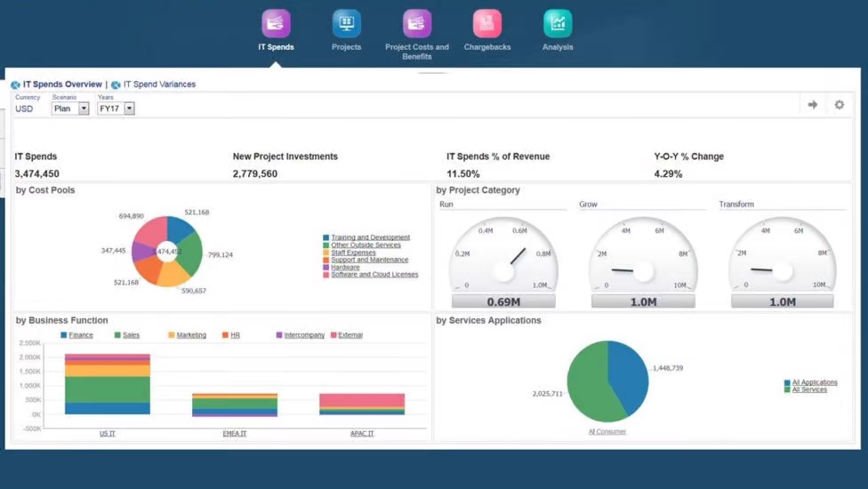
Task: Click the IT Spends Overview globe icon
Action: tap(16, 85)
